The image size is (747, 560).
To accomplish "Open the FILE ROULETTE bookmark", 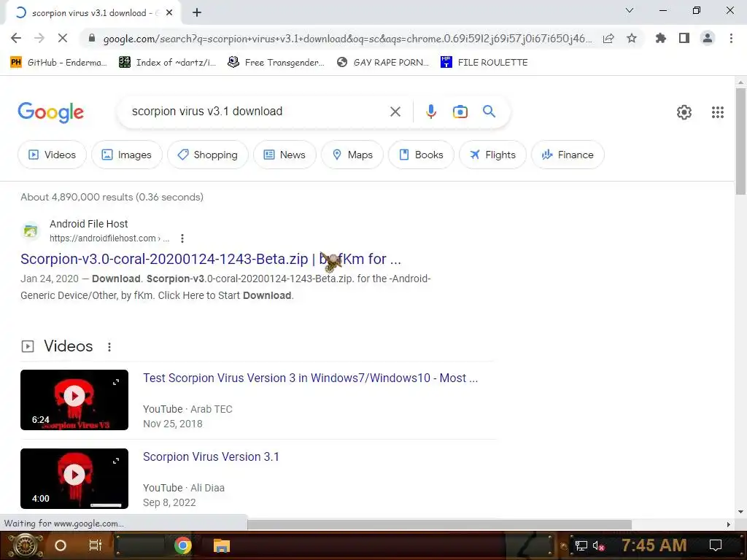I will click(x=484, y=63).
